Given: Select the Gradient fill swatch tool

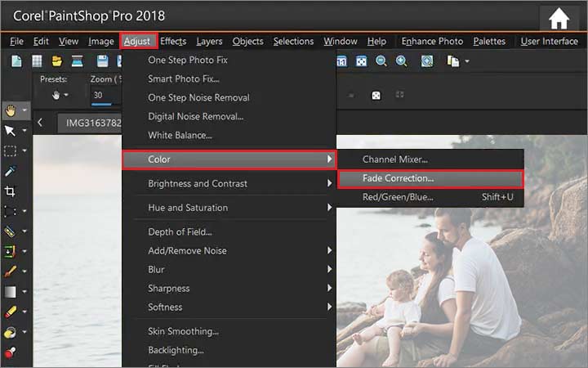Looking at the screenshot, I should [11, 291].
